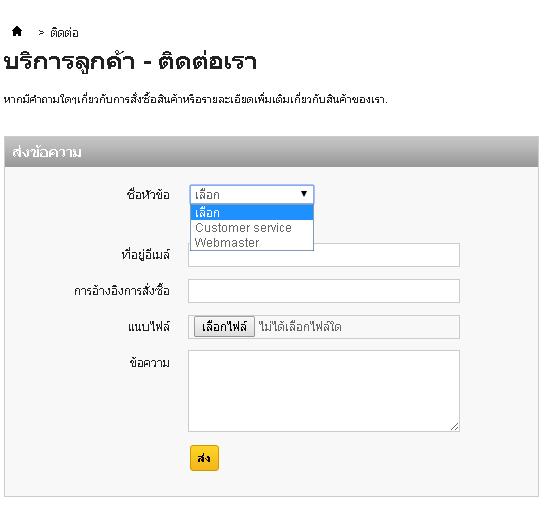Select the highlighted เลือก option in list
This screenshot has height=510, width=546.
[x=252, y=212]
